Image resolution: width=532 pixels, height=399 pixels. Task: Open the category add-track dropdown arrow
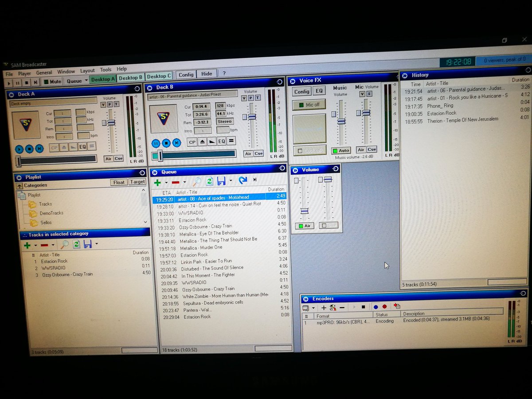click(35, 245)
